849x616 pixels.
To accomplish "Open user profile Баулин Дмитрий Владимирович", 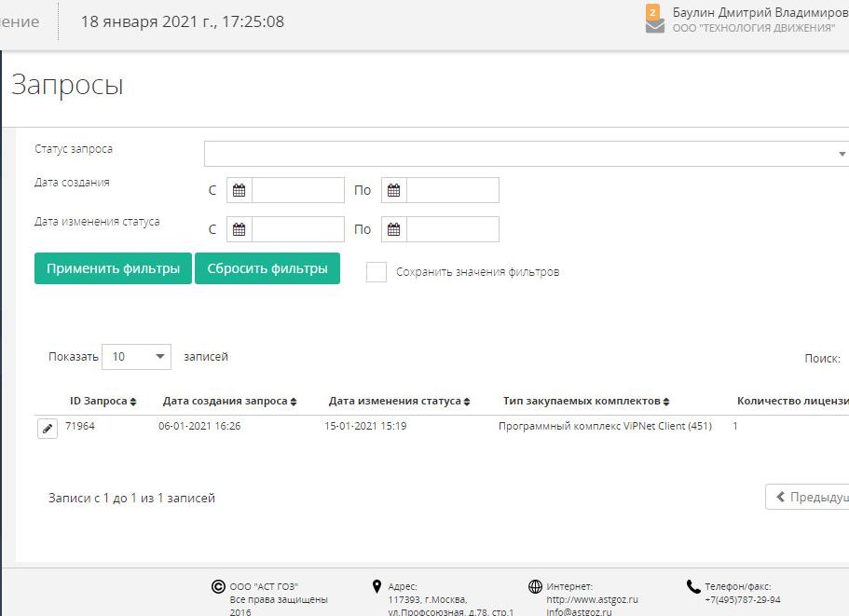I will coord(760,12).
